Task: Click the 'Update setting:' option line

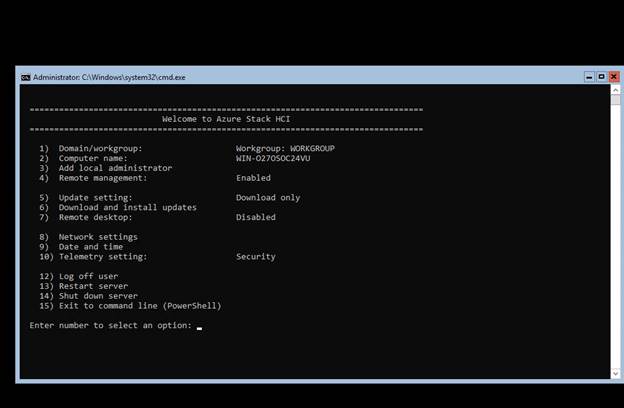Action: (86, 198)
